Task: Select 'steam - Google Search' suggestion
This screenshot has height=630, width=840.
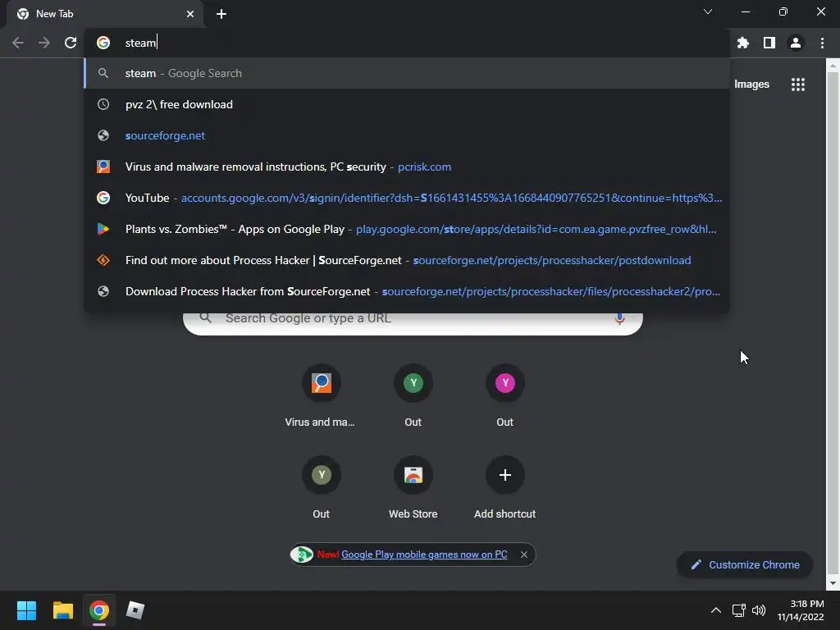Action: [x=407, y=73]
